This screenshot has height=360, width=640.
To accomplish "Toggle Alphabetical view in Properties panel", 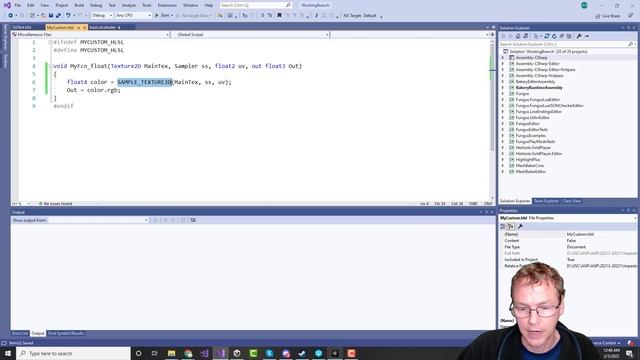I will point(511,227).
